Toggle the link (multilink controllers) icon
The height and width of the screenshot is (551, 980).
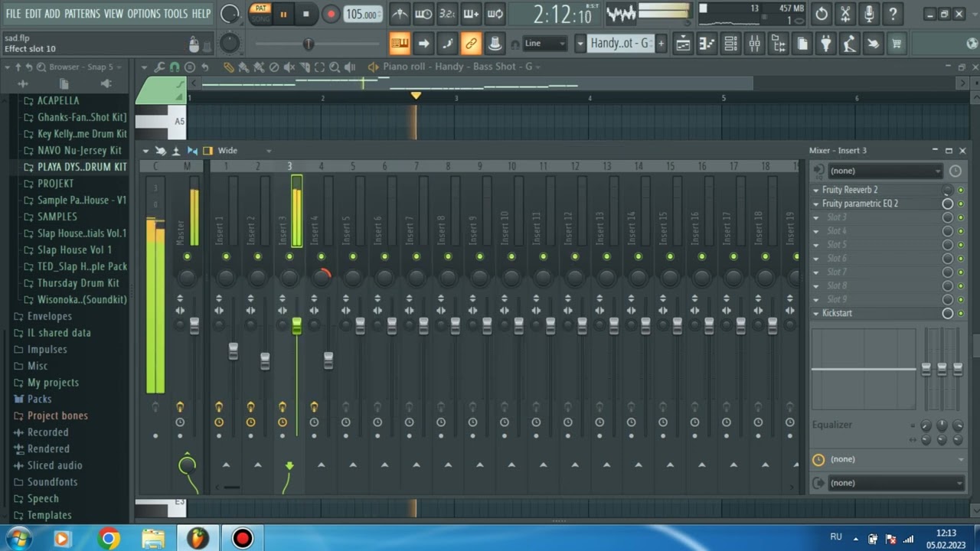(x=471, y=44)
